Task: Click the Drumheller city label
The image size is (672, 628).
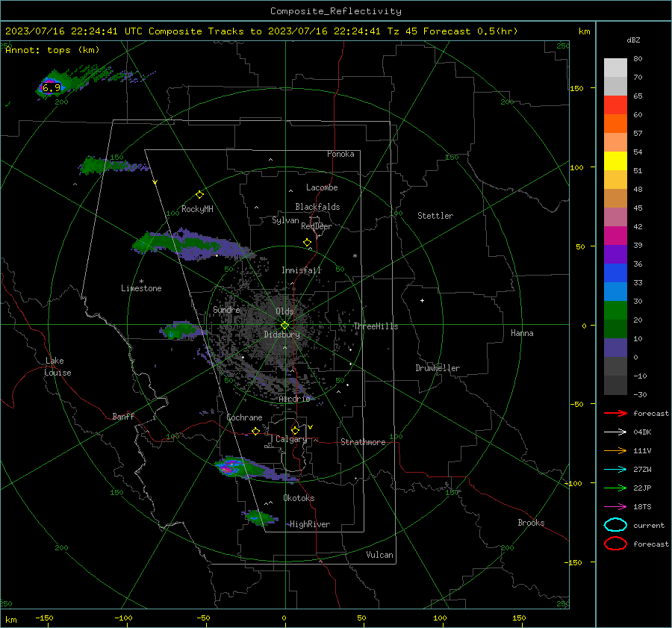Action: (438, 368)
